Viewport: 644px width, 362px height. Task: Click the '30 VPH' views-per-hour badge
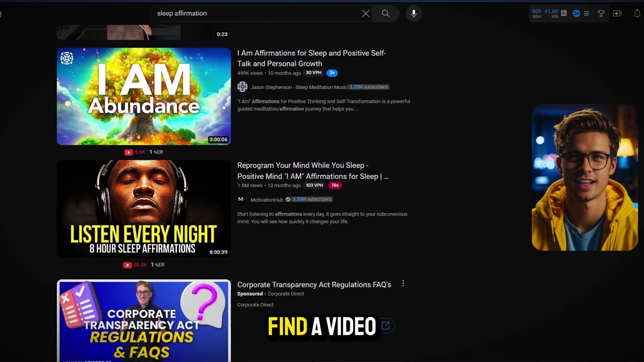click(x=313, y=73)
